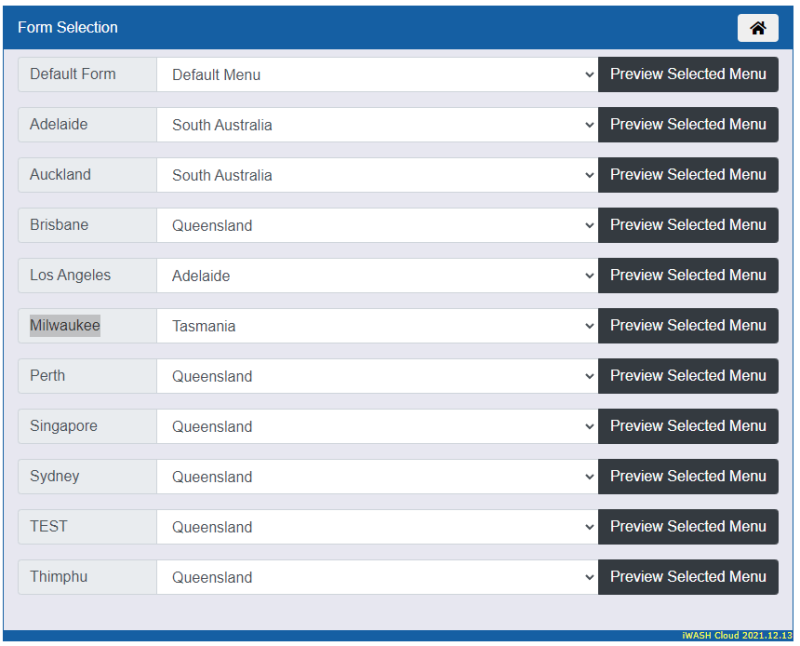Preview Selected Menu for Sydney row
Screen dimensions: 800x646
click(688, 476)
